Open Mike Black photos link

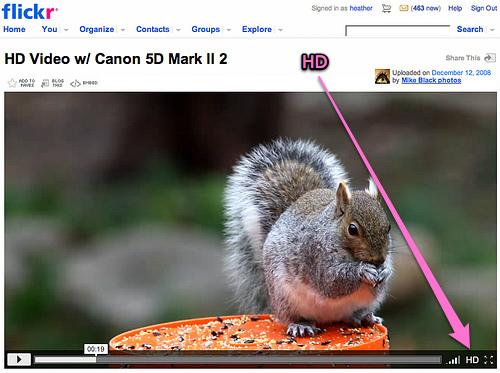click(431, 80)
